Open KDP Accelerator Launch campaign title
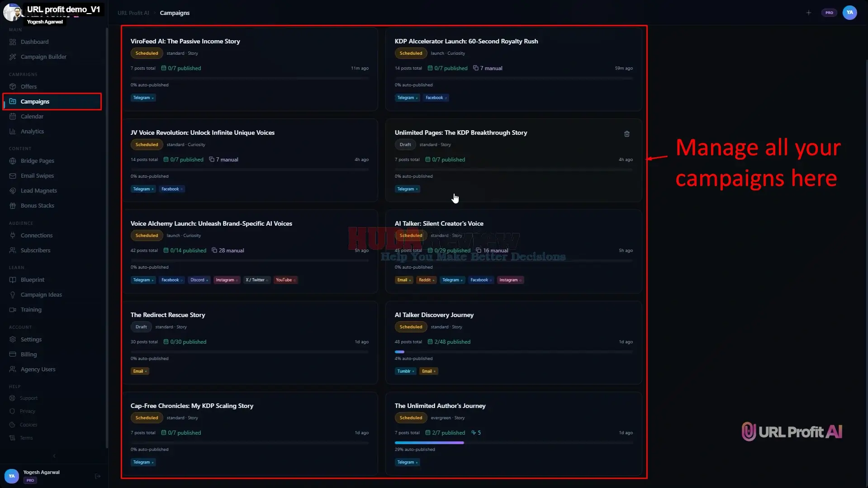 pos(466,41)
